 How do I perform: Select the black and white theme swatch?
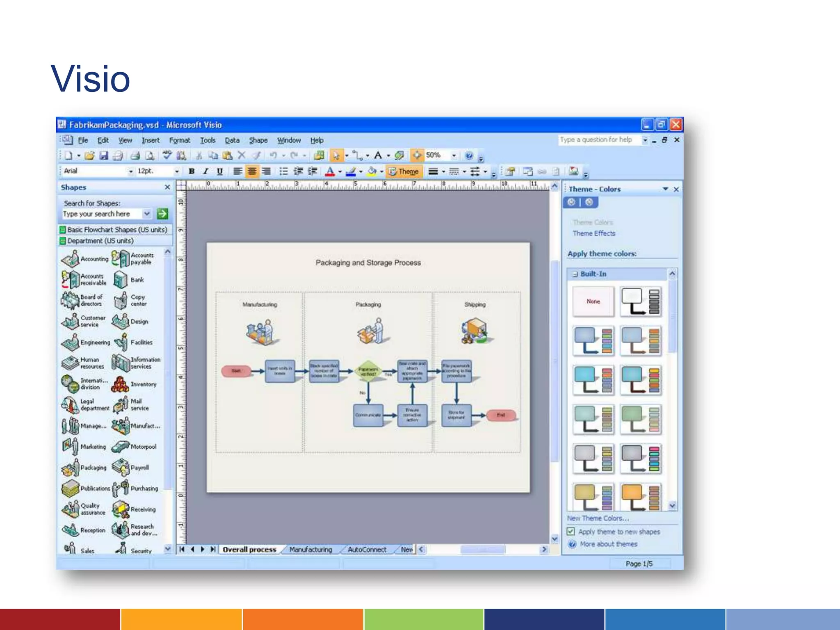point(641,301)
